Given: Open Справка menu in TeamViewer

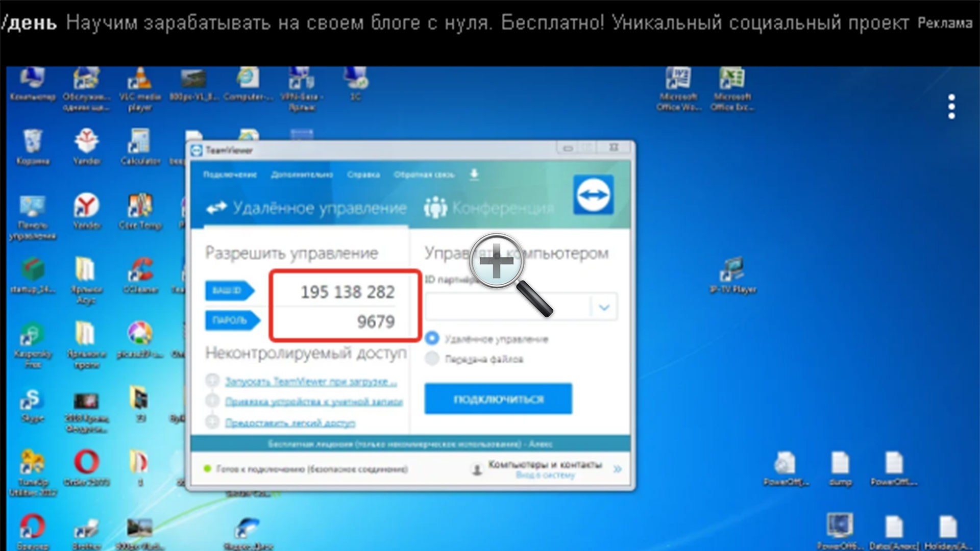Looking at the screenshot, I should click(x=363, y=174).
